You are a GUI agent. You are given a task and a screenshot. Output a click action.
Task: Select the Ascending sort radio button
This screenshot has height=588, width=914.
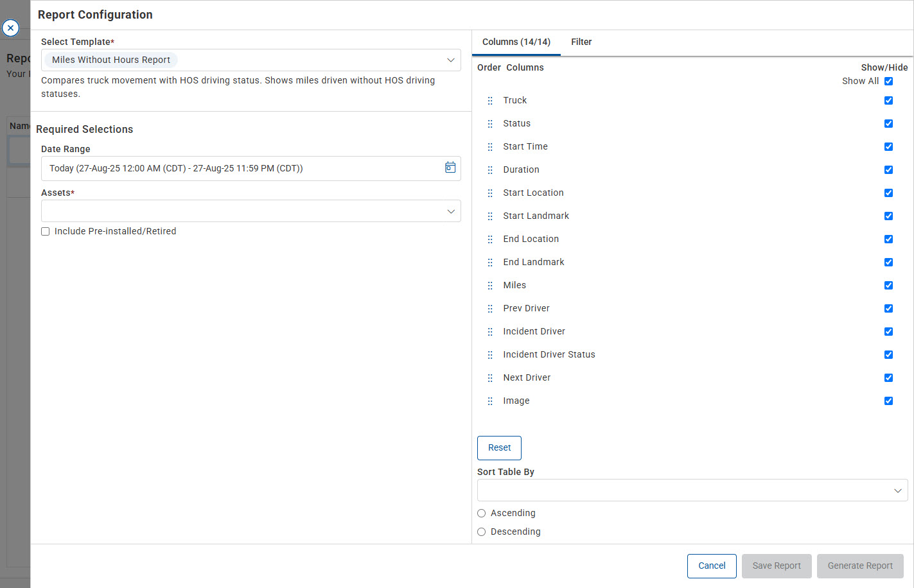click(x=482, y=513)
